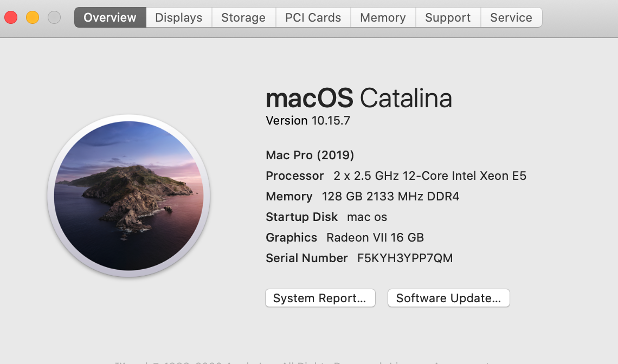Click the 128 GB 2133 MHz DDR4 memory text

tap(390, 197)
